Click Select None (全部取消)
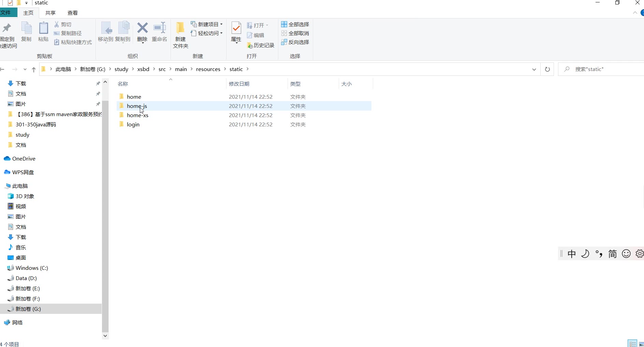The image size is (644, 347). (x=295, y=33)
